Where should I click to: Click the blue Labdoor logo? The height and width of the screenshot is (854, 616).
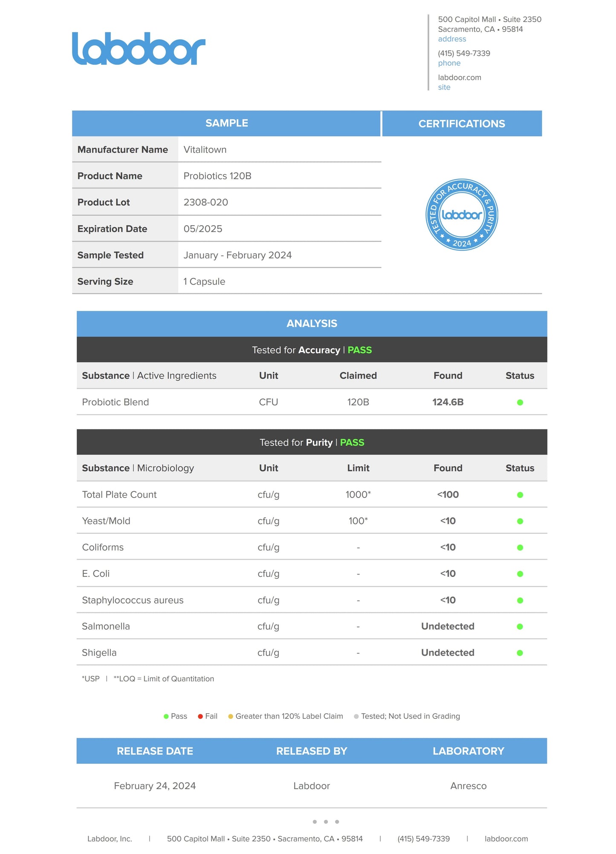(x=139, y=49)
